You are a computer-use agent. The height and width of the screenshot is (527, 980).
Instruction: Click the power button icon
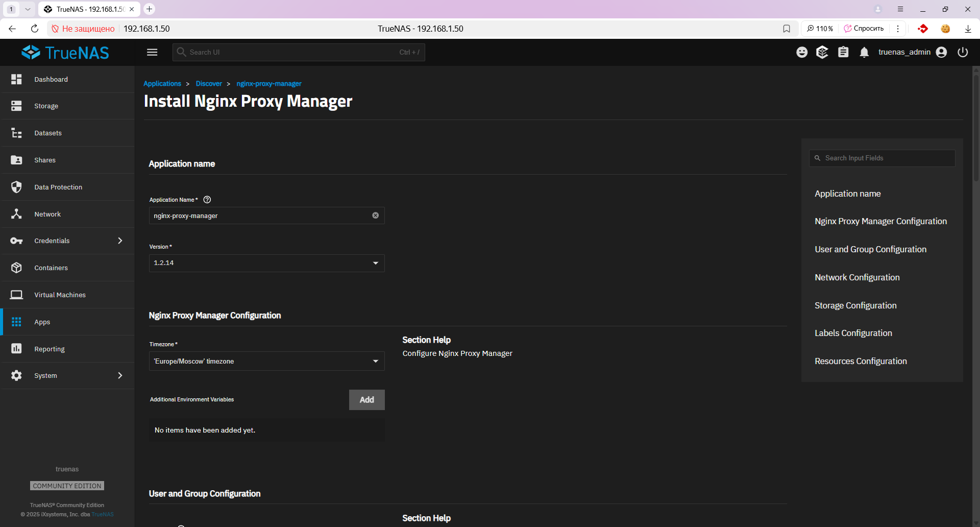point(963,52)
